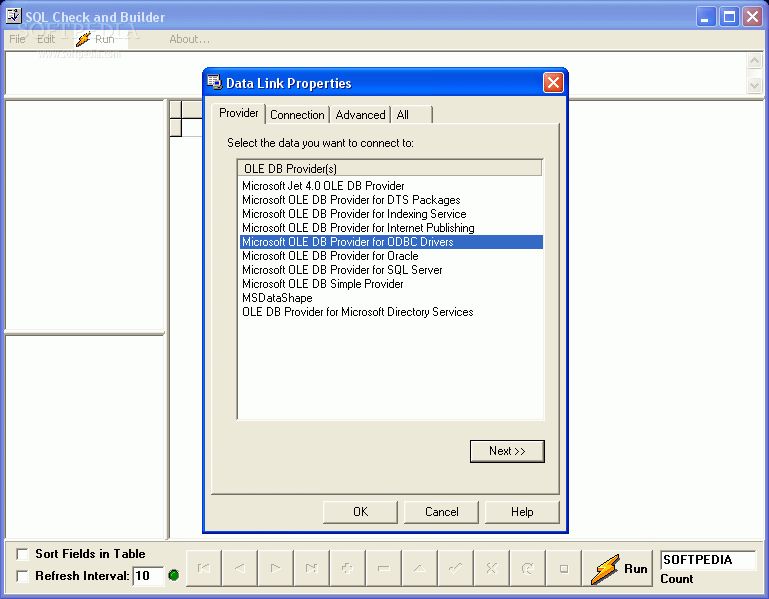Close the Data Link Properties dialog
The height and width of the screenshot is (599, 769).
click(x=553, y=82)
